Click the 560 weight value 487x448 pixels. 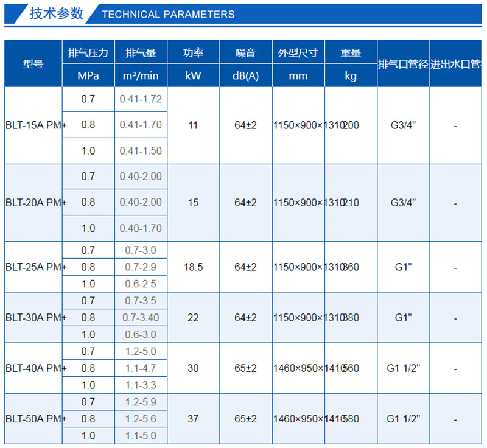click(x=351, y=368)
